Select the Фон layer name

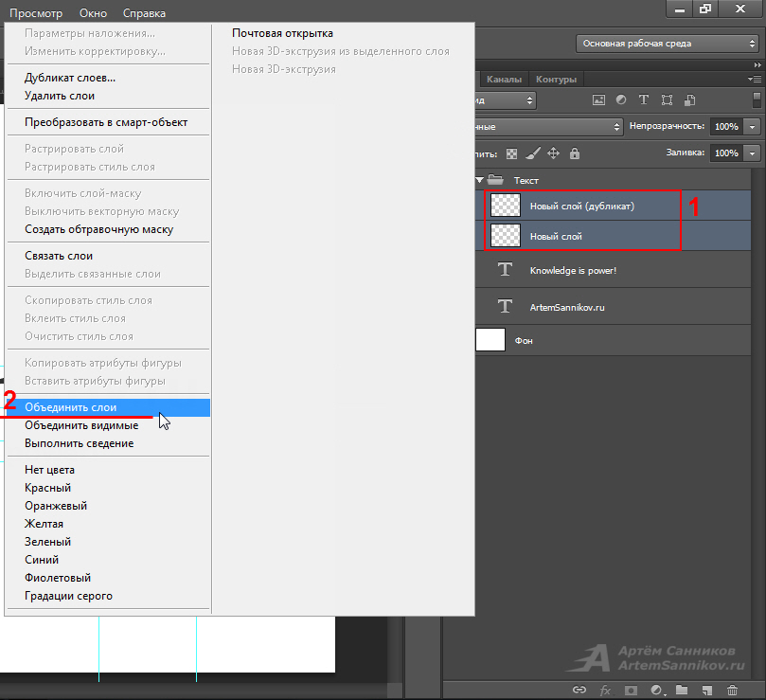524,341
